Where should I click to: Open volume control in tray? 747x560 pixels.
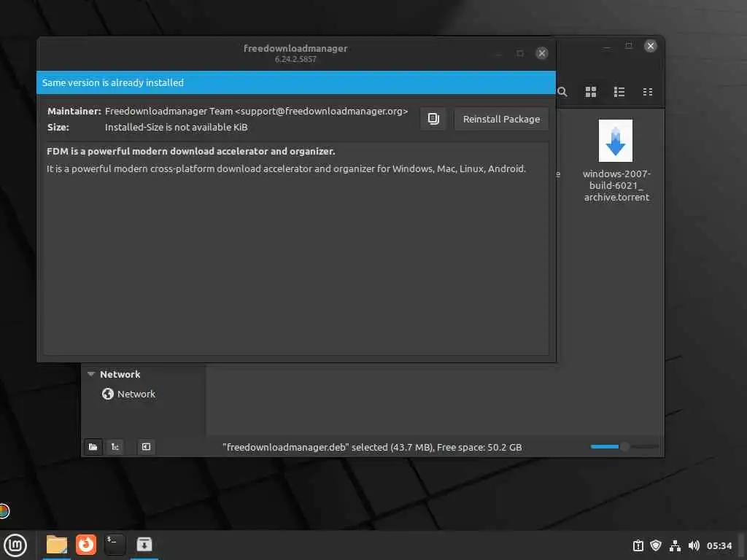point(694,545)
